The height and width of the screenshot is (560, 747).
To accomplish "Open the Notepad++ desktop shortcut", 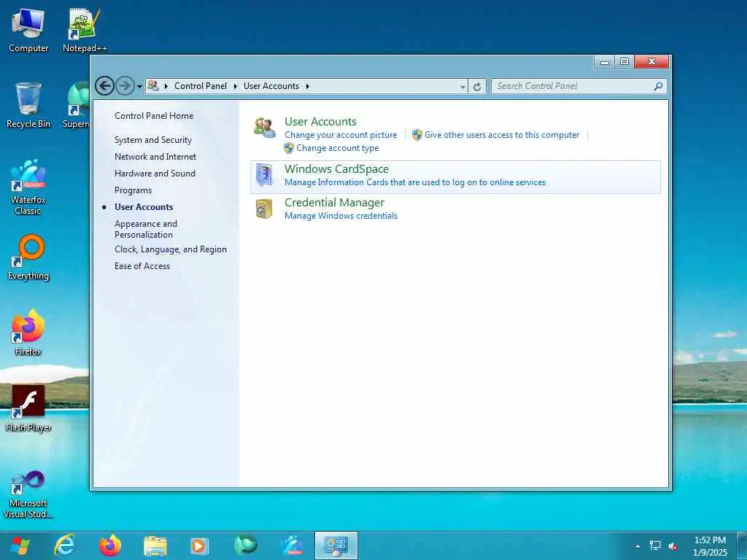I will (x=85, y=30).
